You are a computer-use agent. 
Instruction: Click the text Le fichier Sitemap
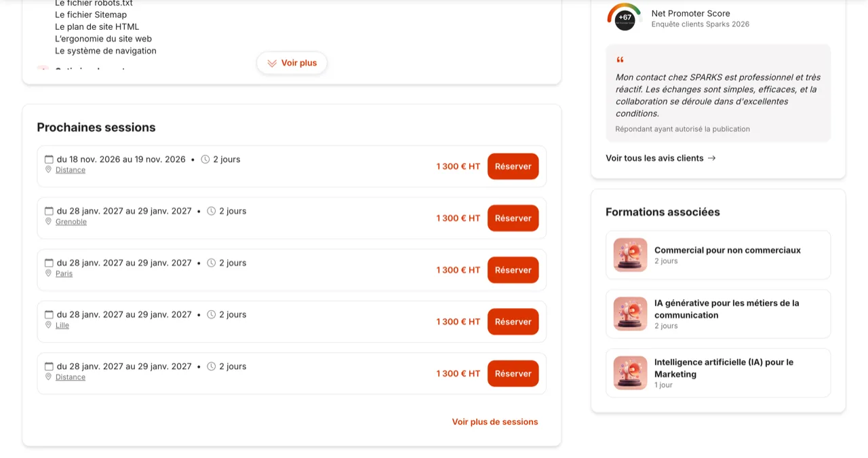tap(91, 15)
